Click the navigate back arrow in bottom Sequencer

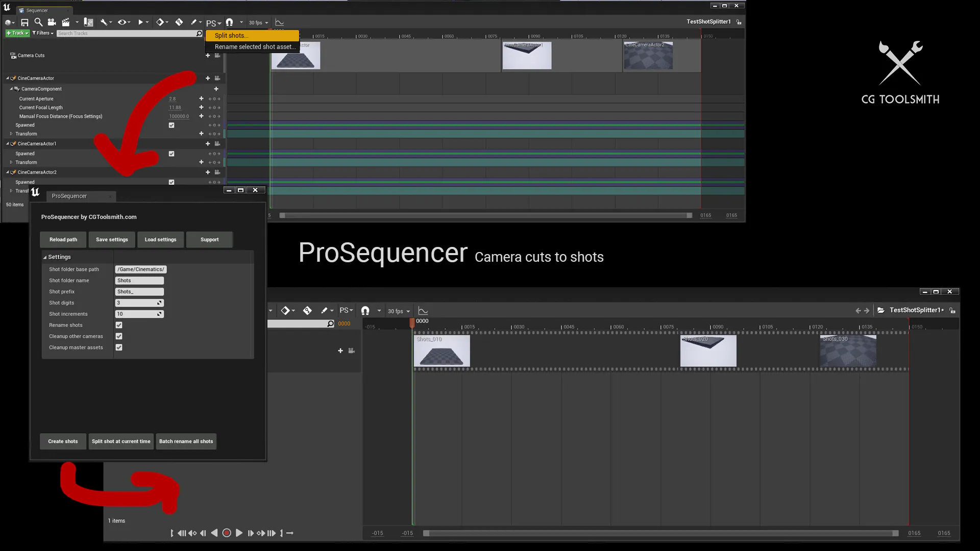point(858,310)
